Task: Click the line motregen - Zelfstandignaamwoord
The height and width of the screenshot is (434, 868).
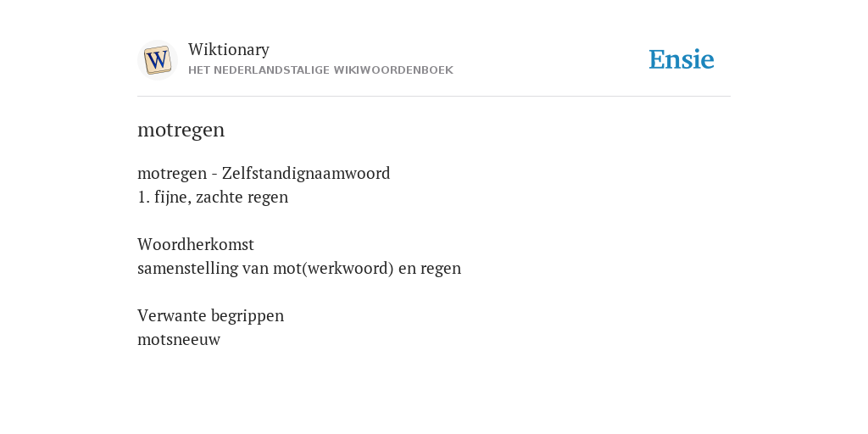Action: click(x=264, y=174)
